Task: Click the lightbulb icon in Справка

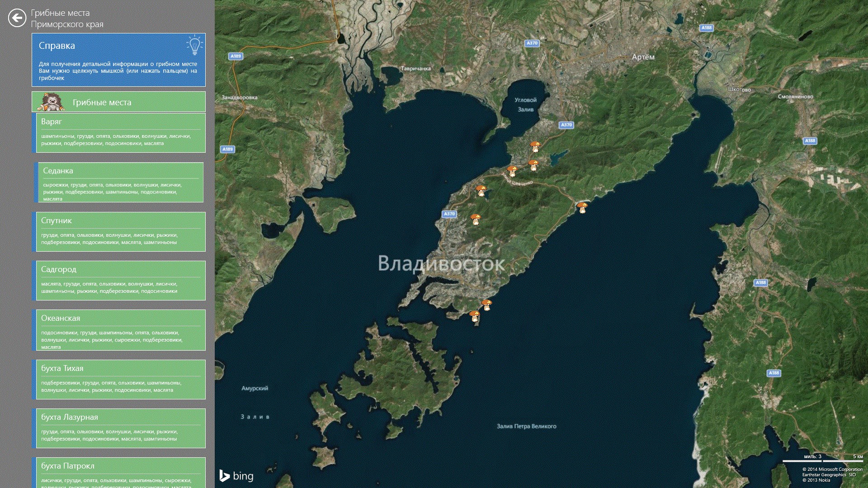Action: (194, 45)
